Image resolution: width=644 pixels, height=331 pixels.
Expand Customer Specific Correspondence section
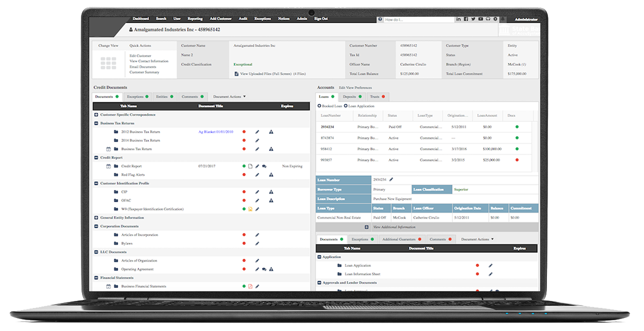click(96, 115)
